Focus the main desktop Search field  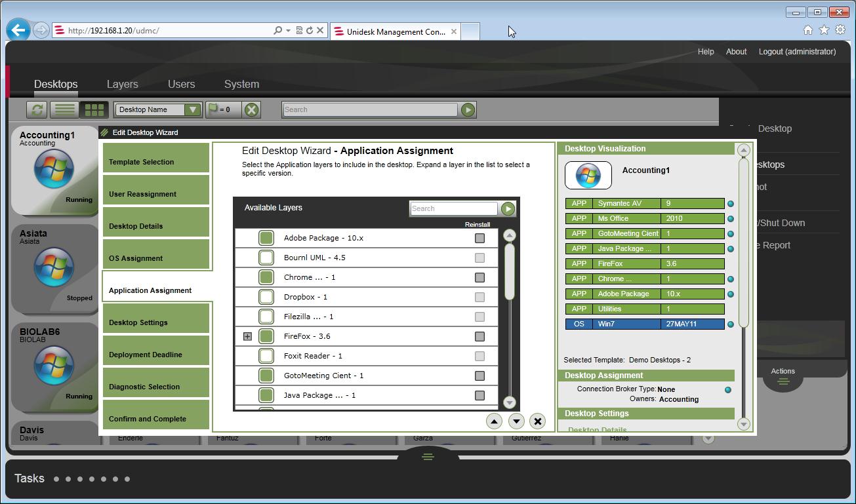point(369,109)
